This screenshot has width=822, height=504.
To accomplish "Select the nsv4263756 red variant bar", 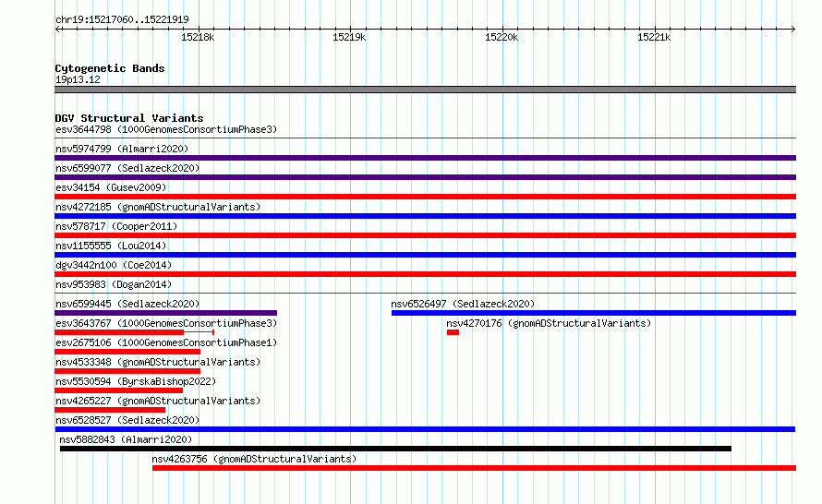I will pyautogui.click(x=475, y=468).
